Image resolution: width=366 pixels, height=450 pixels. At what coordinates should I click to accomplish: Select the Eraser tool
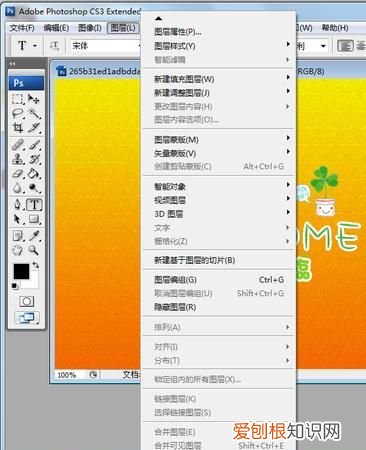18,174
